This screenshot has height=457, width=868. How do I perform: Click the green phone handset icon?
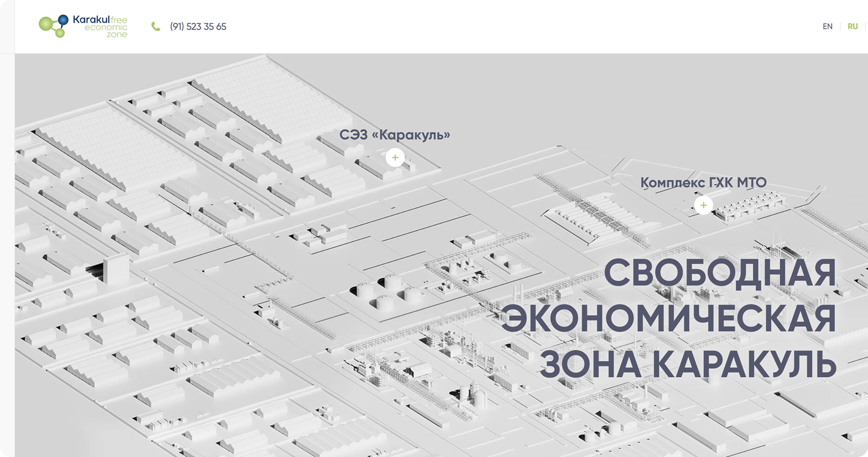click(156, 26)
